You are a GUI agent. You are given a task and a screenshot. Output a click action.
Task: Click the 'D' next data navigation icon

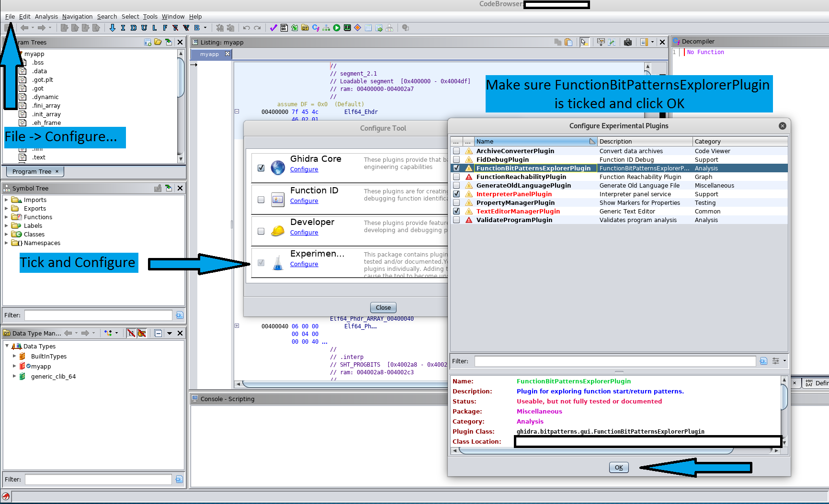point(134,28)
